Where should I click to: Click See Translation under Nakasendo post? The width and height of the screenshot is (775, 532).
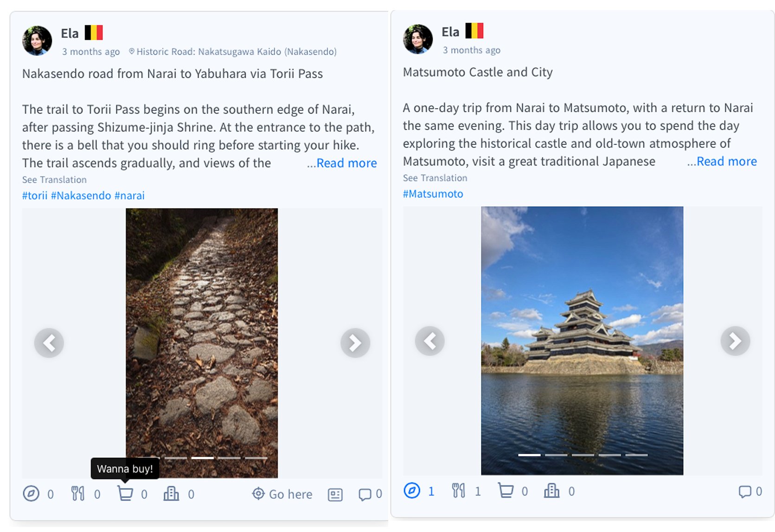point(54,180)
